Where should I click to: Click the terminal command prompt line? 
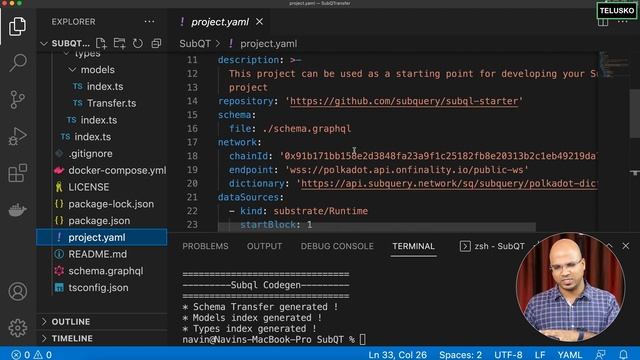click(x=273, y=340)
